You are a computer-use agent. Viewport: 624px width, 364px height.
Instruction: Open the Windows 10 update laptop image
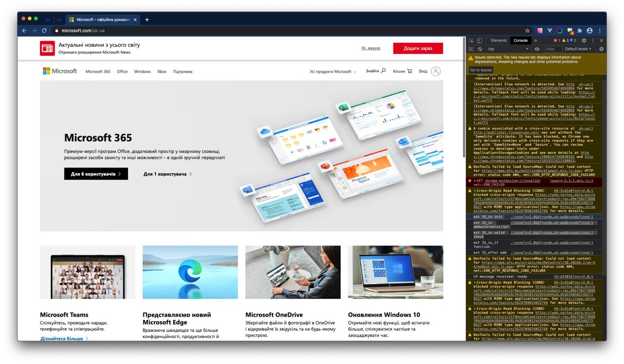[x=396, y=272]
